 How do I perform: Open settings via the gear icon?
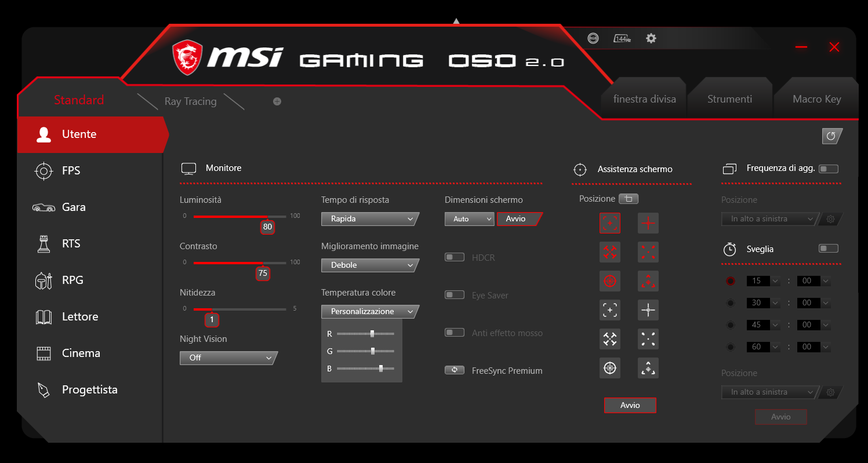tap(651, 38)
